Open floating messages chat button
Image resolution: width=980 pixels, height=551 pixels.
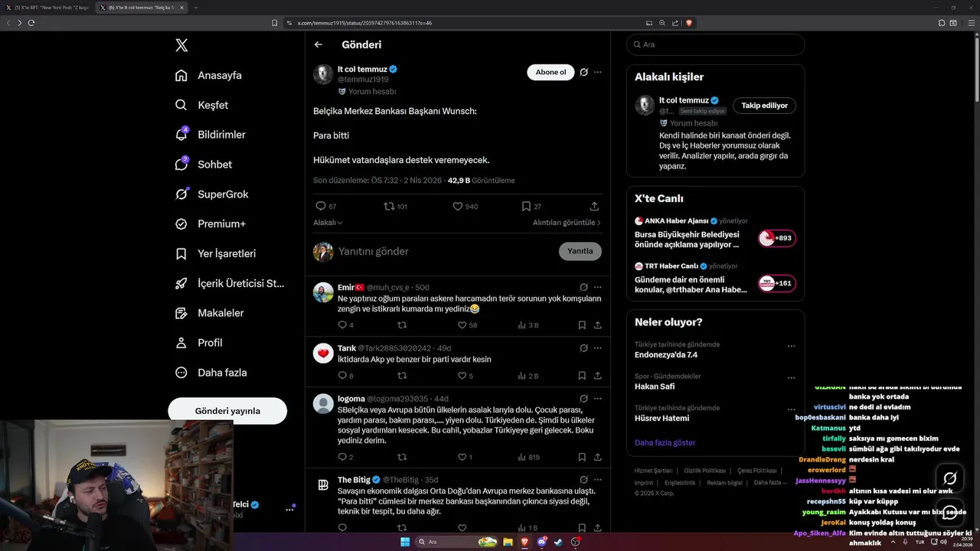[x=950, y=514]
